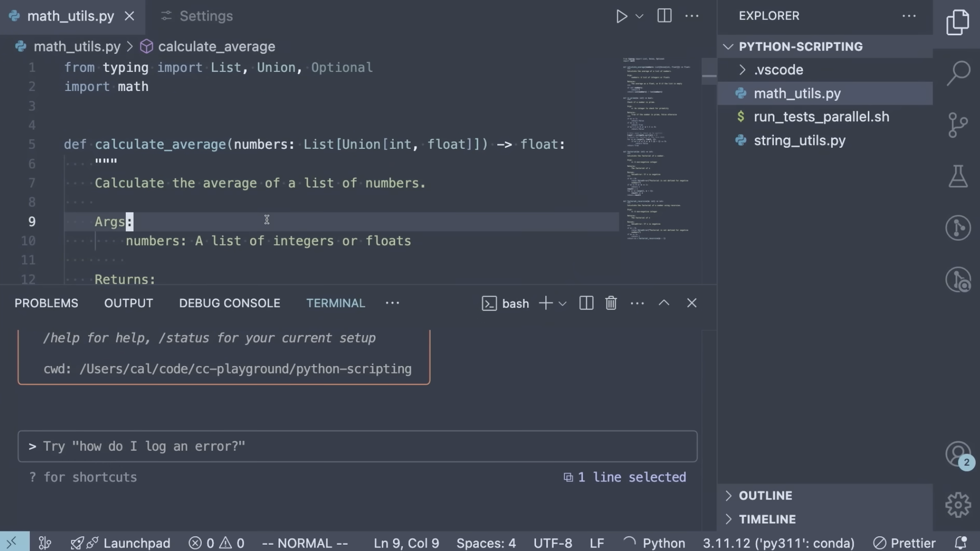The height and width of the screenshot is (551, 980).
Task: Switch to the Settings editor tab
Action: coord(206,16)
